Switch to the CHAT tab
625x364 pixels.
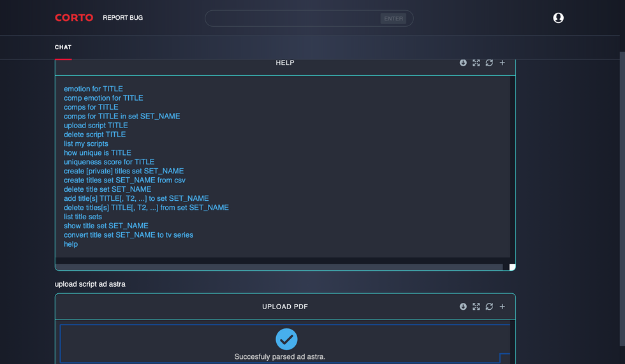pos(63,47)
